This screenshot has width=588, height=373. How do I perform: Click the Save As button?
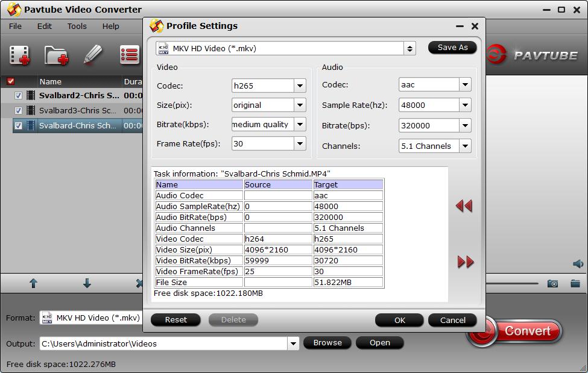click(452, 48)
